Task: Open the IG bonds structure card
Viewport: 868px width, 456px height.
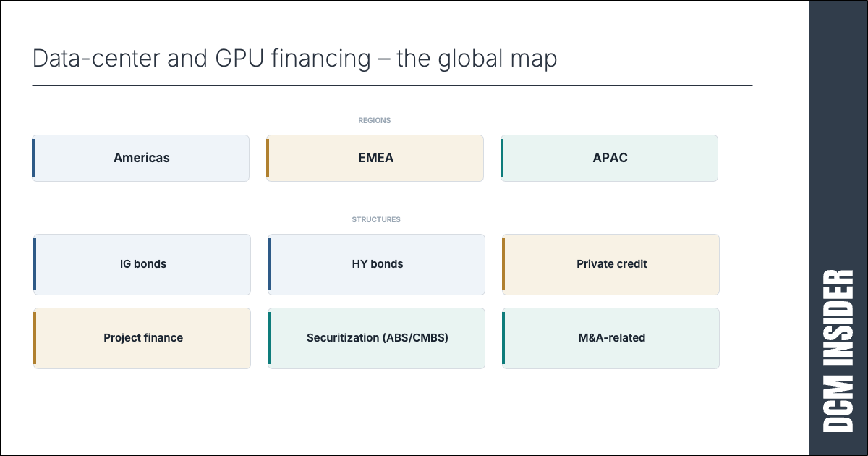Action: point(142,264)
